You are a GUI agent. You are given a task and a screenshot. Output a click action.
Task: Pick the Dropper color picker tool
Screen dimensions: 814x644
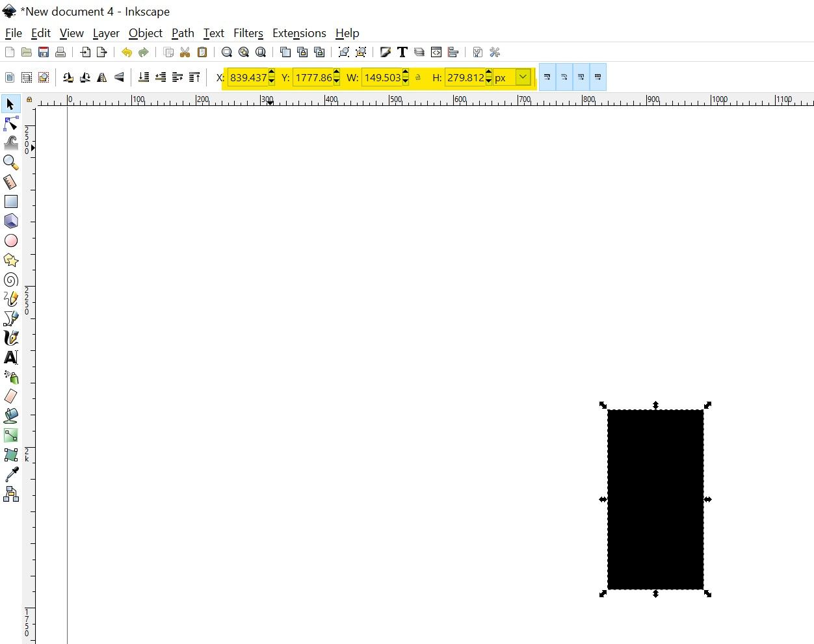10,474
